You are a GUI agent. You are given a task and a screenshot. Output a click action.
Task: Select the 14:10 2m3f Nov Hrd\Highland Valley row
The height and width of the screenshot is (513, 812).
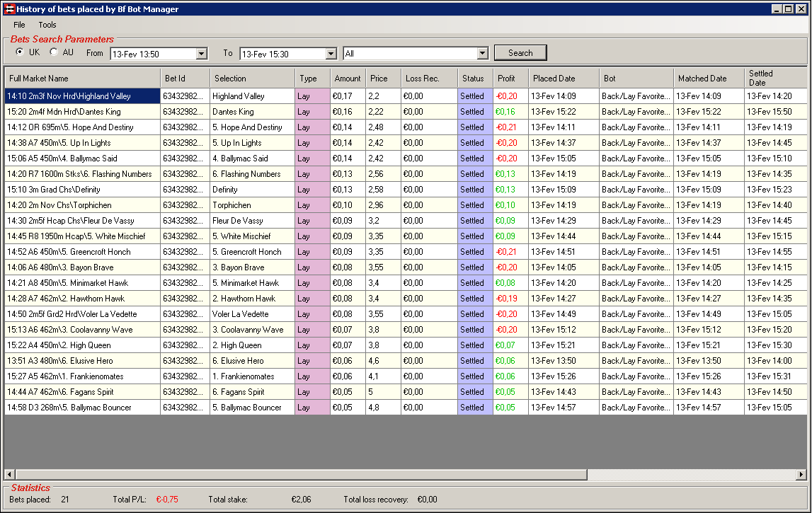[406, 96]
